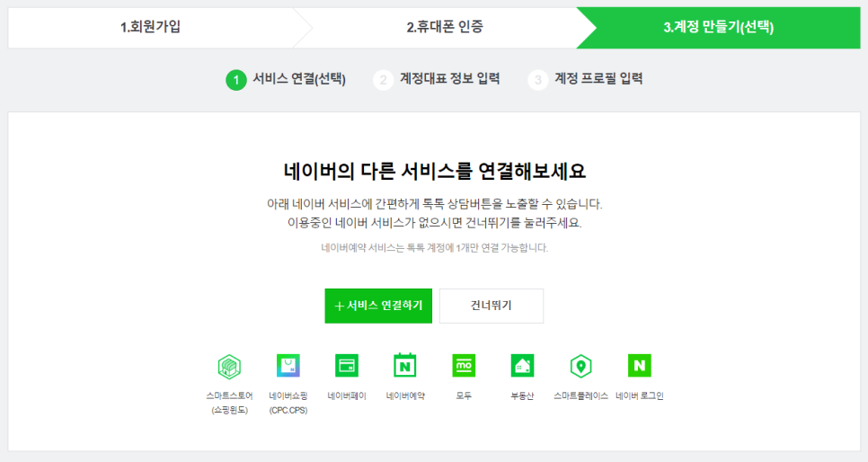Screen dimensions: 868x462
Task: Click the 모두 mo icon
Action: tap(464, 366)
